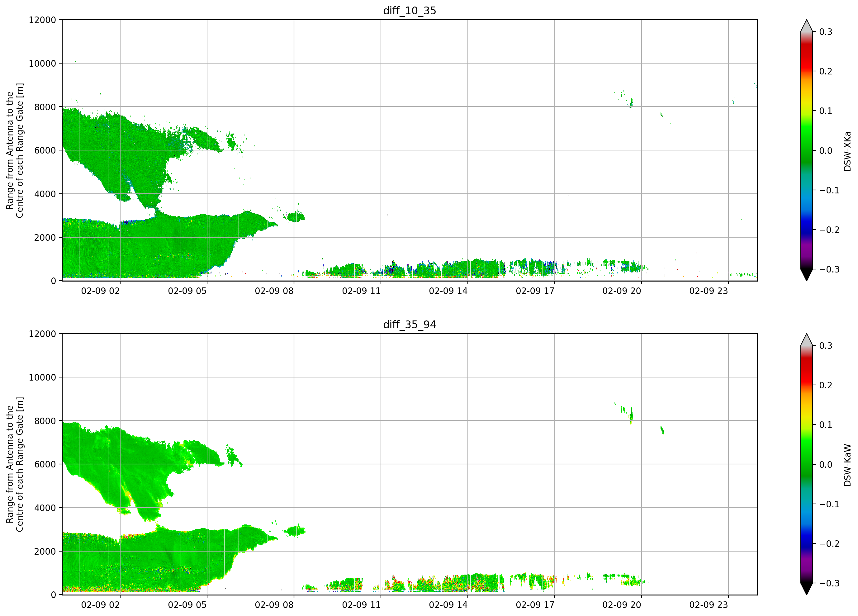Click the 12000 y-tick of diff_10_35 plot
This screenshot has width=858, height=616.
pos(42,20)
